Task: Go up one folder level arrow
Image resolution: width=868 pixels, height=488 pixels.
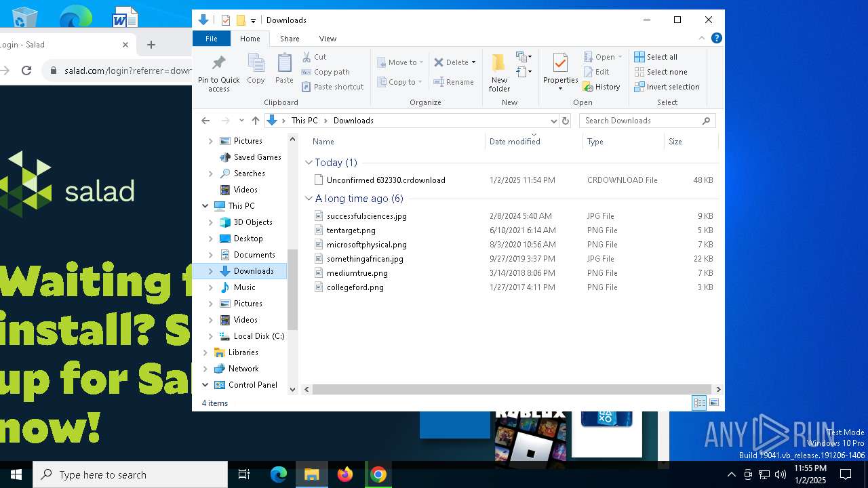Action: point(255,121)
